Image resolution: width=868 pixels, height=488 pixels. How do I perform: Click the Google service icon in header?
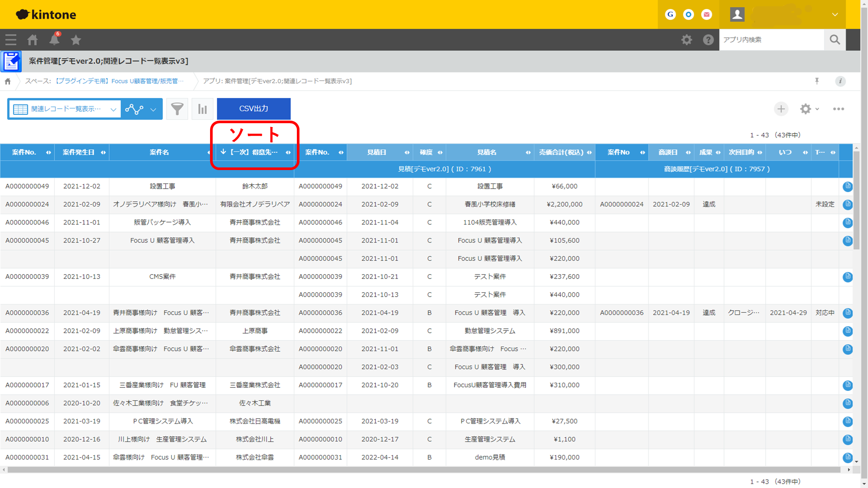pos(671,14)
